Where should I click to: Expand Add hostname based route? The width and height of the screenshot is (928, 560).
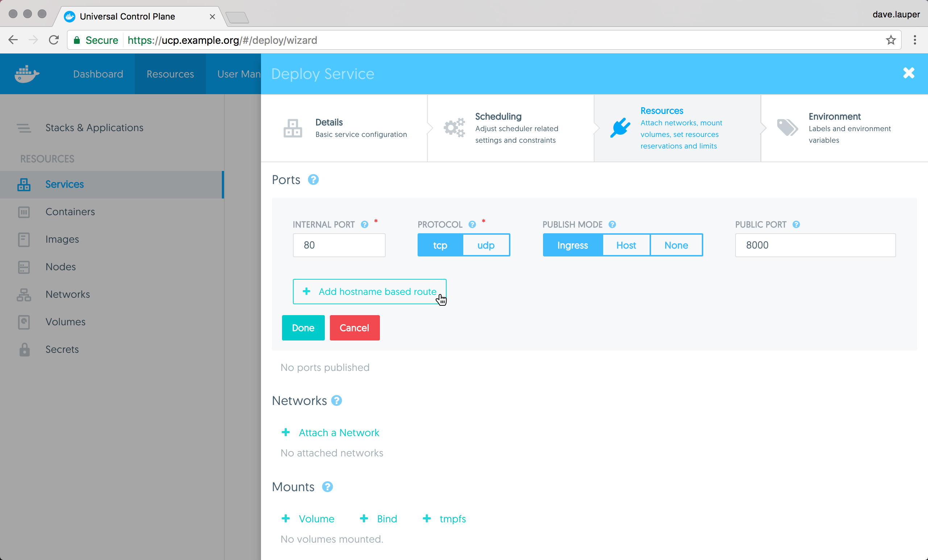(x=369, y=292)
